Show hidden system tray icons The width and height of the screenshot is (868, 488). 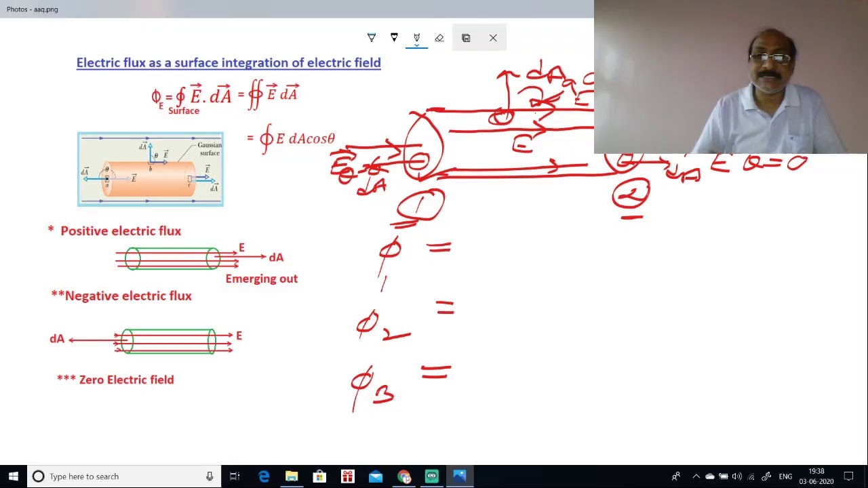(696, 476)
